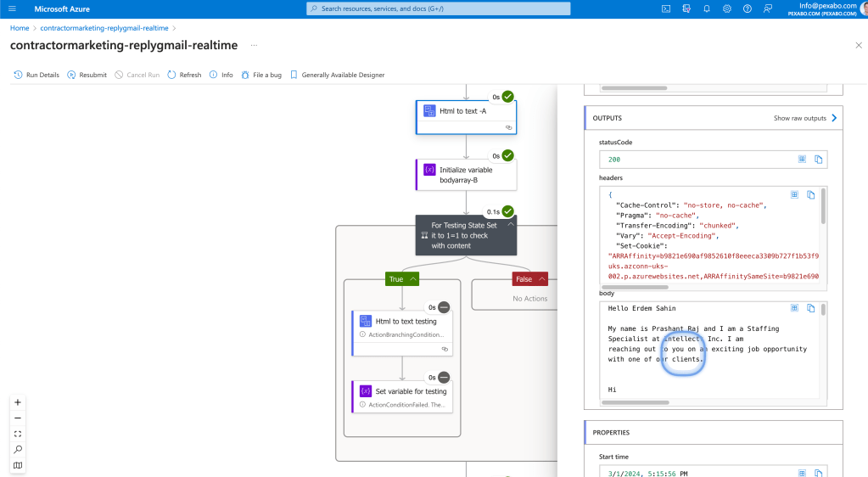Close the run history blade

click(859, 46)
